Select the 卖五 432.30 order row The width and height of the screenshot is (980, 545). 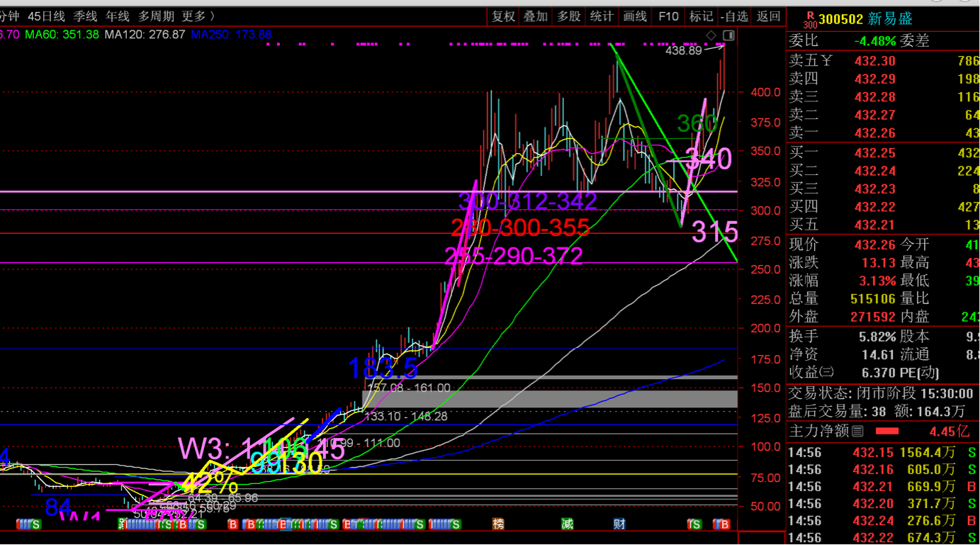(884, 62)
